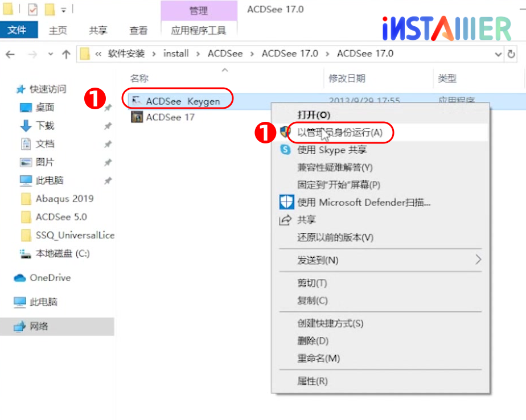Expand chevron after install breadcrumb

[198, 54]
